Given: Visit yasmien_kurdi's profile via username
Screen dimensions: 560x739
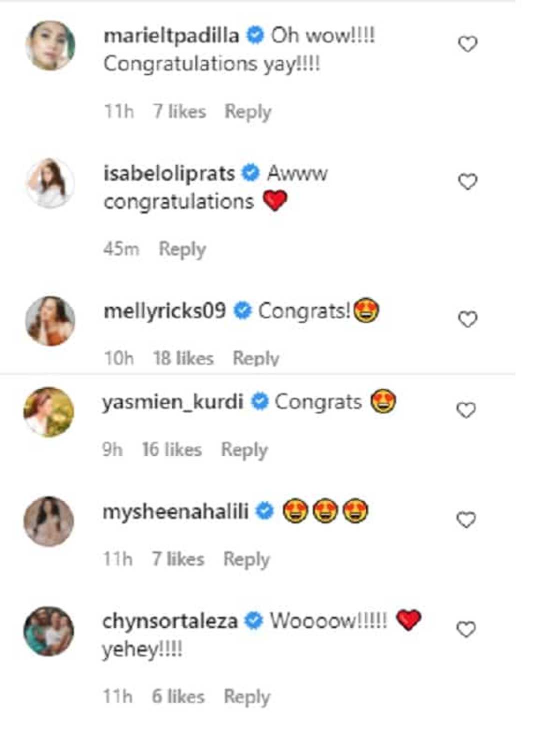Looking at the screenshot, I should tap(172, 402).
